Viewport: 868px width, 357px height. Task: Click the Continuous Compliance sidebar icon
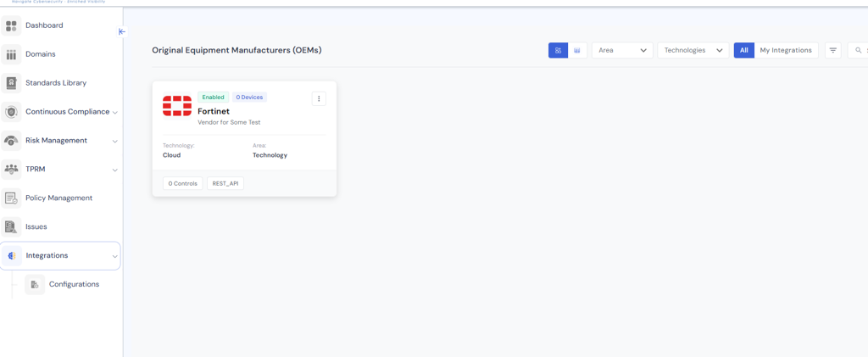tap(11, 112)
